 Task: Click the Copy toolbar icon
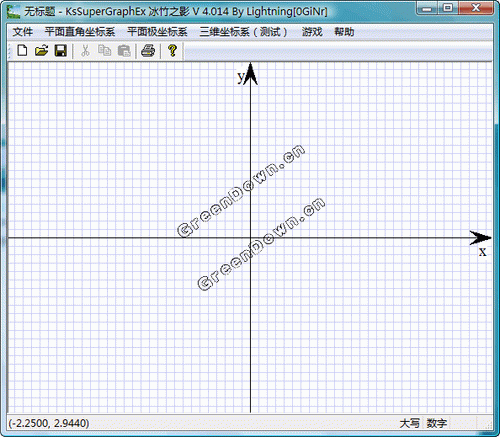pos(105,51)
